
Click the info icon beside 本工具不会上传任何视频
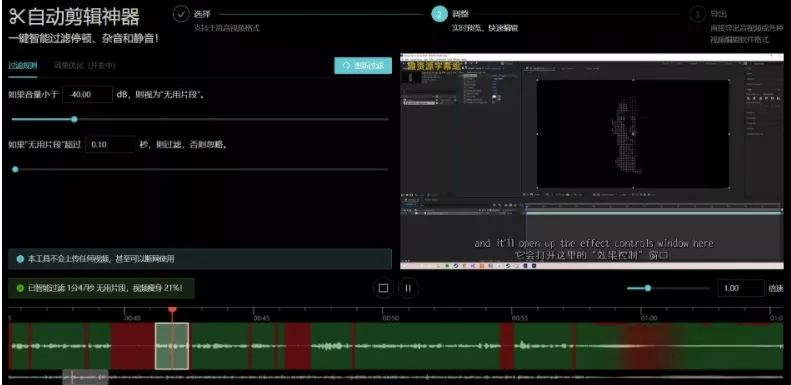point(20,259)
